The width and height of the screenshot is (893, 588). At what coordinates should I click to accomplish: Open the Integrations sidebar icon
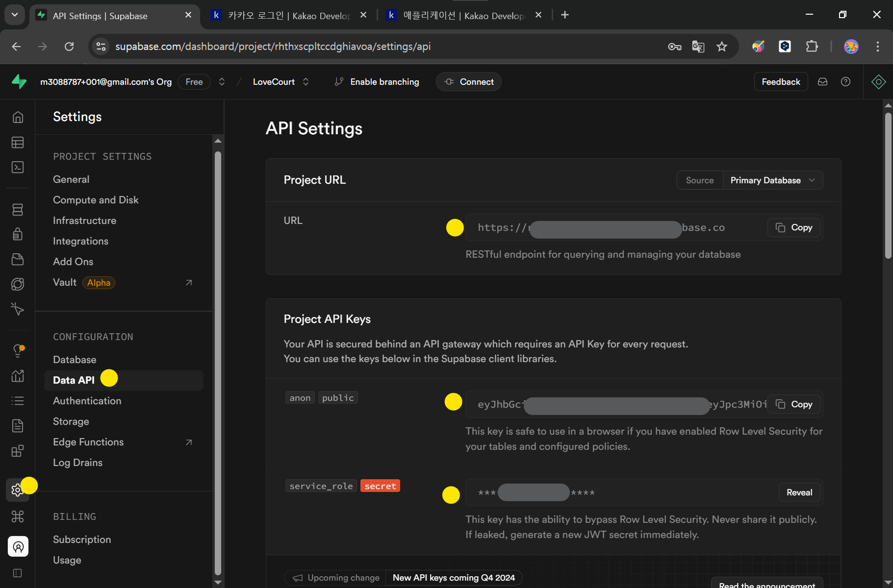(18, 451)
